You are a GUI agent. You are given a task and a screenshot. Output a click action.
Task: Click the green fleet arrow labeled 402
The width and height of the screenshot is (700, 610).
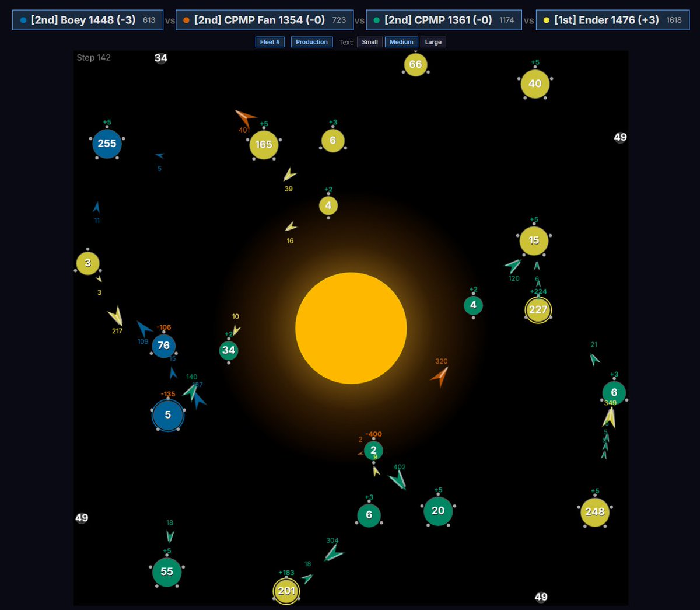398,480
